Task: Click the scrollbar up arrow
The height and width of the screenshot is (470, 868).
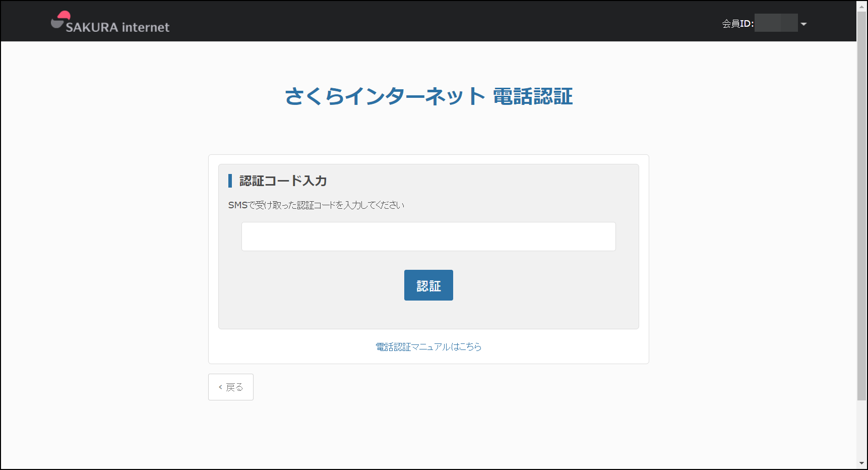Action: tap(862, 7)
